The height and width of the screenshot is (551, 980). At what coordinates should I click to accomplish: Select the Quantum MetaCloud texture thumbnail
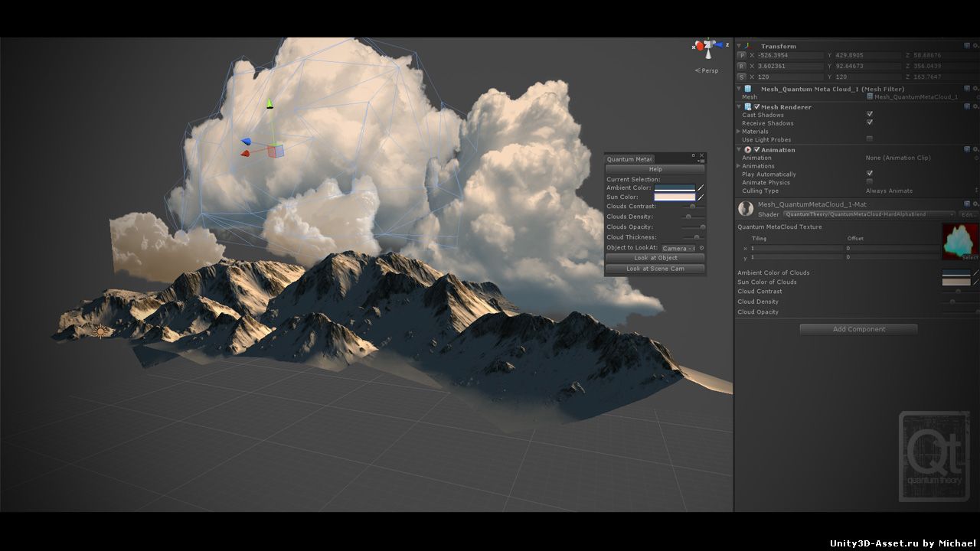959,241
